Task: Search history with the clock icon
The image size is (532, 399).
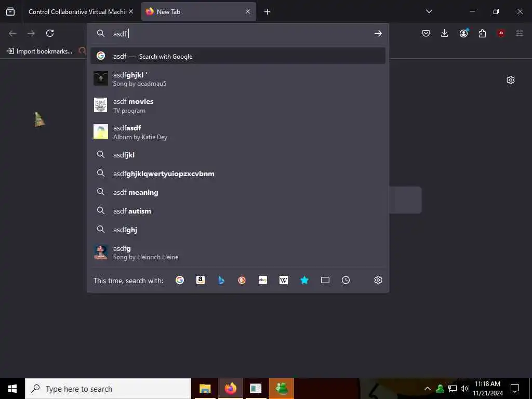Action: tap(345, 280)
